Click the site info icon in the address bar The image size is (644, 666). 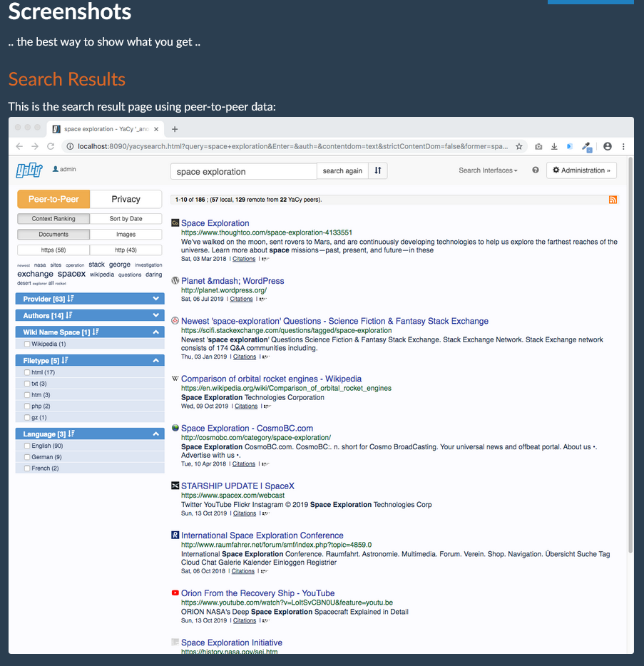coord(70,147)
